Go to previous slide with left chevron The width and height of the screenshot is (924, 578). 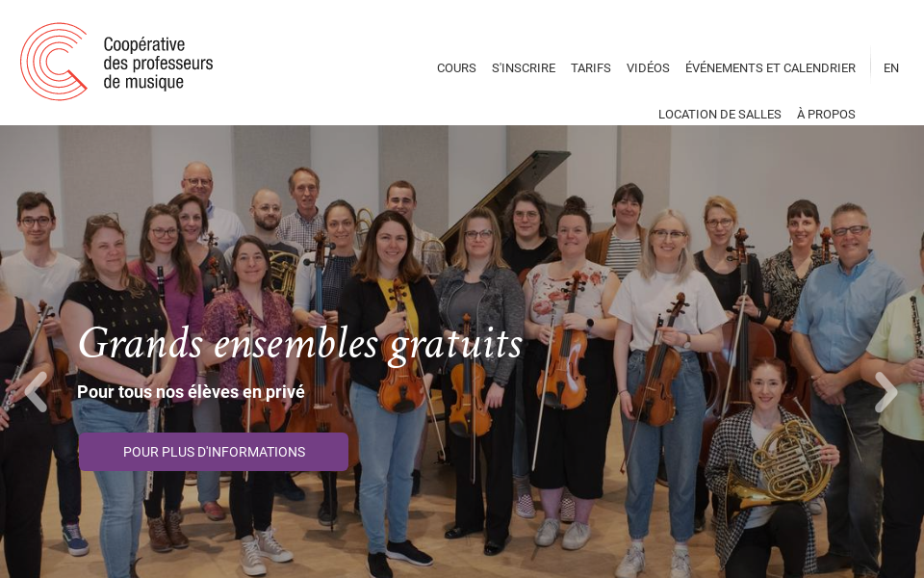tap(36, 392)
